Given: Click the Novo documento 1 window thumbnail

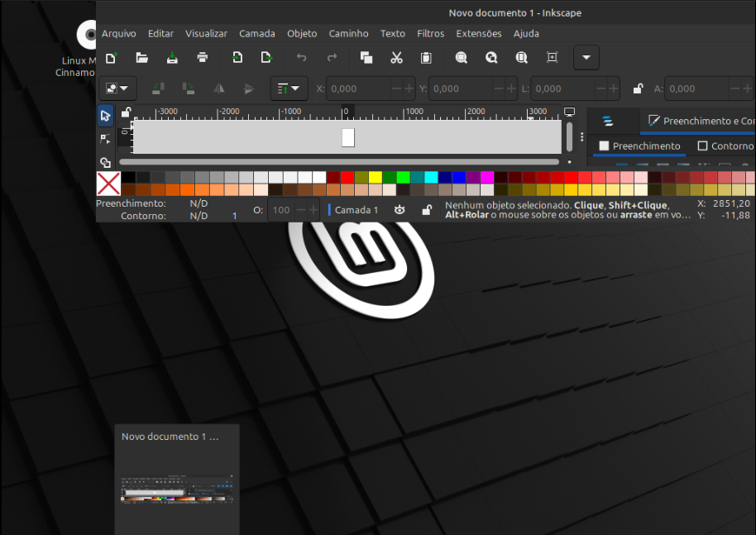Looking at the screenshot, I should tap(177, 480).
